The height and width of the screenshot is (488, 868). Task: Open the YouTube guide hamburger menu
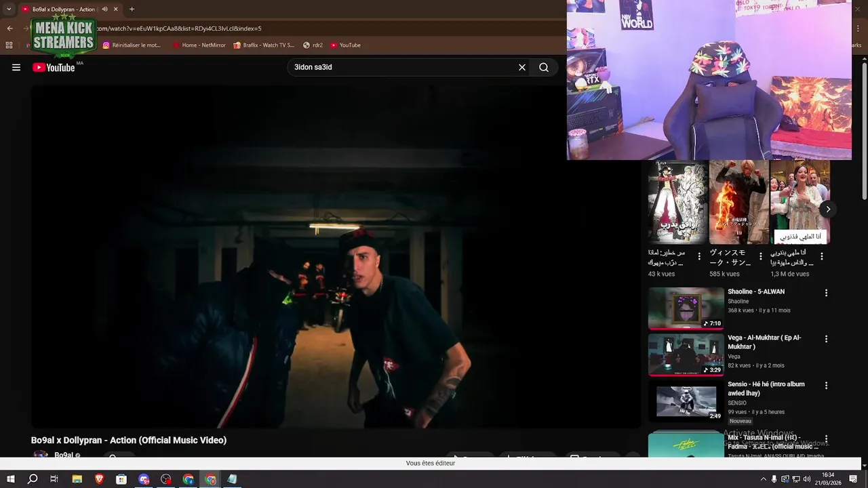point(16,67)
